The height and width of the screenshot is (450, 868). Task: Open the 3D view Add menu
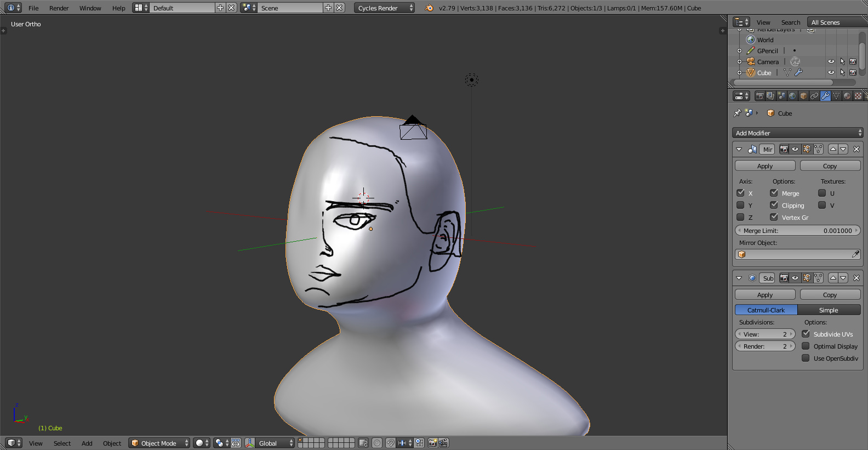click(x=87, y=443)
